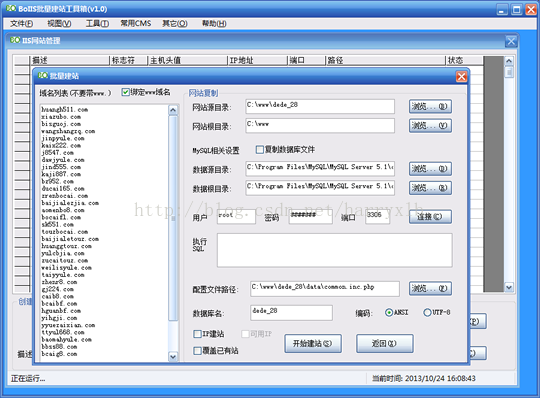Click 浏览 button for 配置文件路径
Viewport: 540px width, 398px height.
tap(430, 288)
